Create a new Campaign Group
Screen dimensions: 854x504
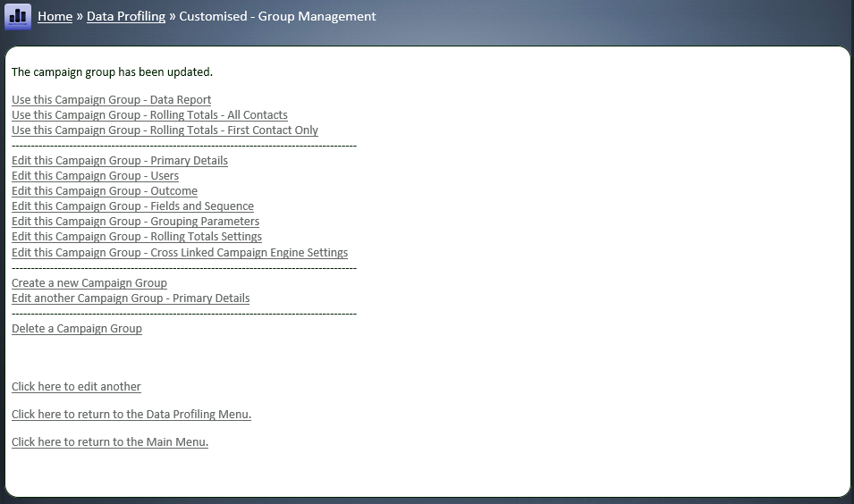pyautogui.click(x=89, y=283)
